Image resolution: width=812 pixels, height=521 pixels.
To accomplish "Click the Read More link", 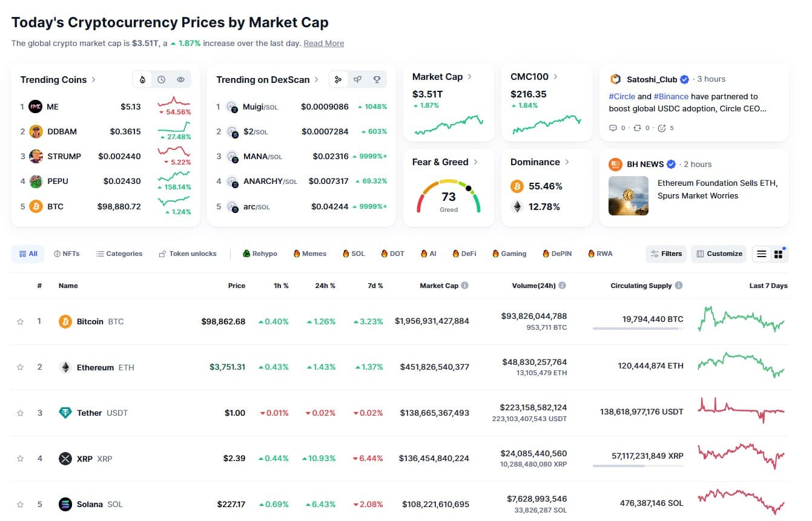I will [323, 44].
